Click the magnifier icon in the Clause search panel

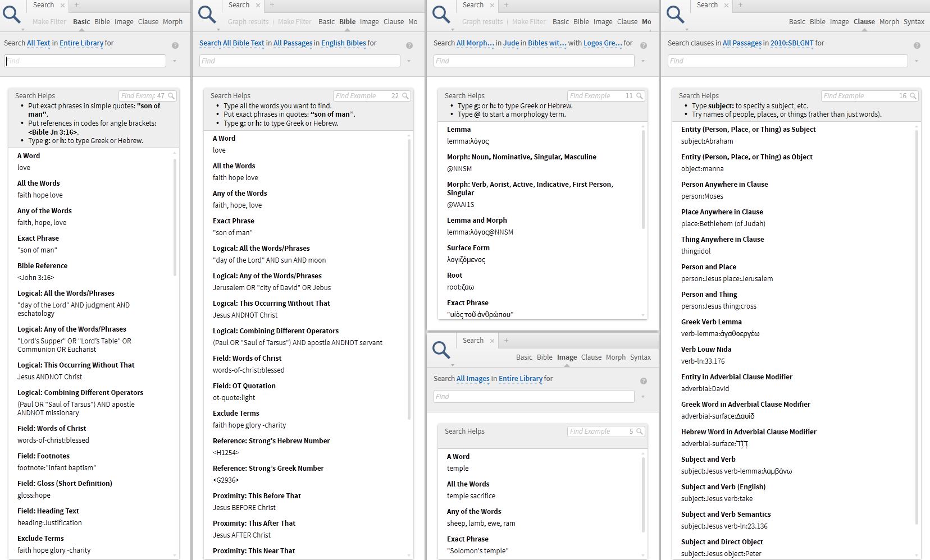[x=675, y=14]
